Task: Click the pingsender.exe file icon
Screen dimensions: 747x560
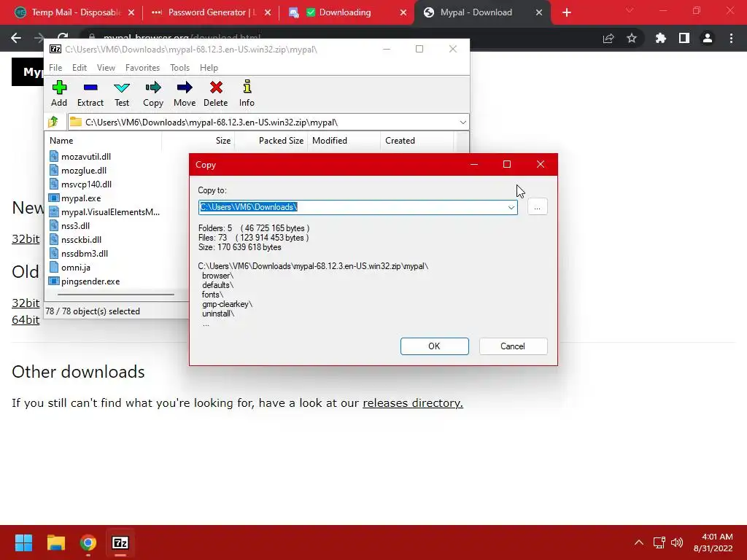Action: 54,281
